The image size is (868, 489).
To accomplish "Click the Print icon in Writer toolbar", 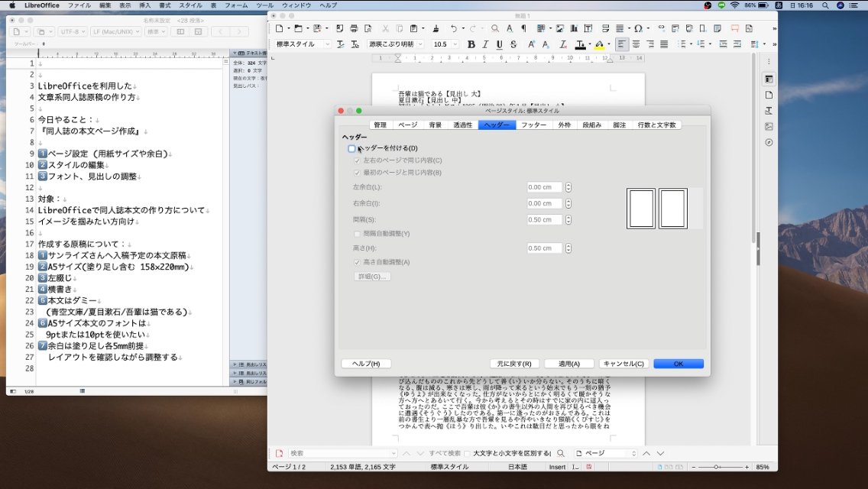I will (354, 28).
